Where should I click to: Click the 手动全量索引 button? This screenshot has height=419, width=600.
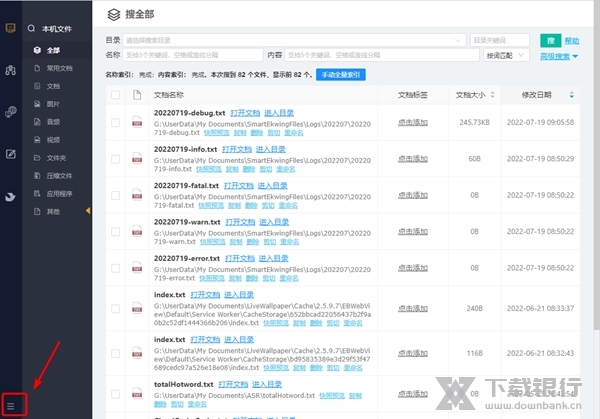click(341, 75)
